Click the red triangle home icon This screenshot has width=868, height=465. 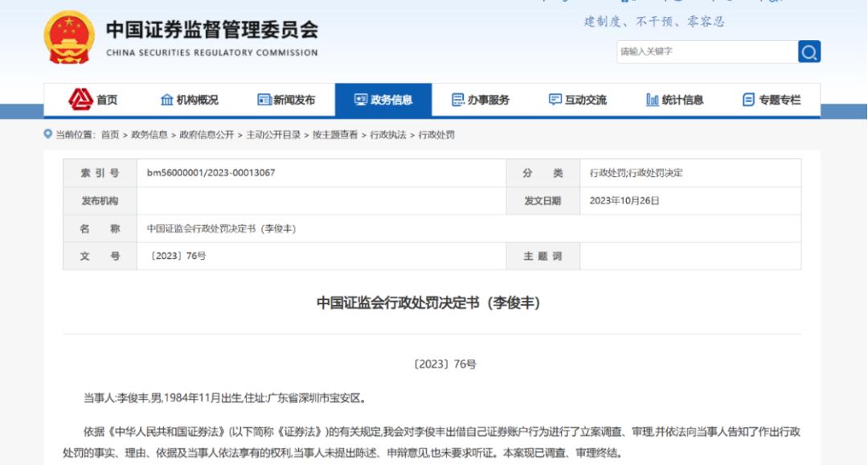80,99
